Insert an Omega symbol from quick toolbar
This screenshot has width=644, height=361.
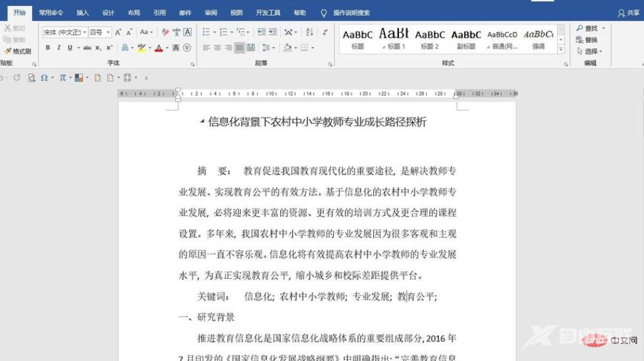point(44,78)
